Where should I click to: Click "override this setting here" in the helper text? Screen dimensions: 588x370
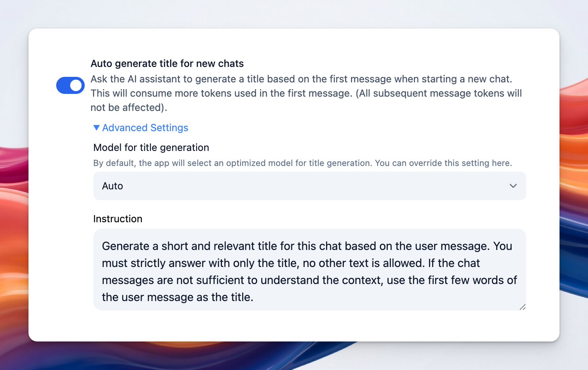[x=450, y=163]
